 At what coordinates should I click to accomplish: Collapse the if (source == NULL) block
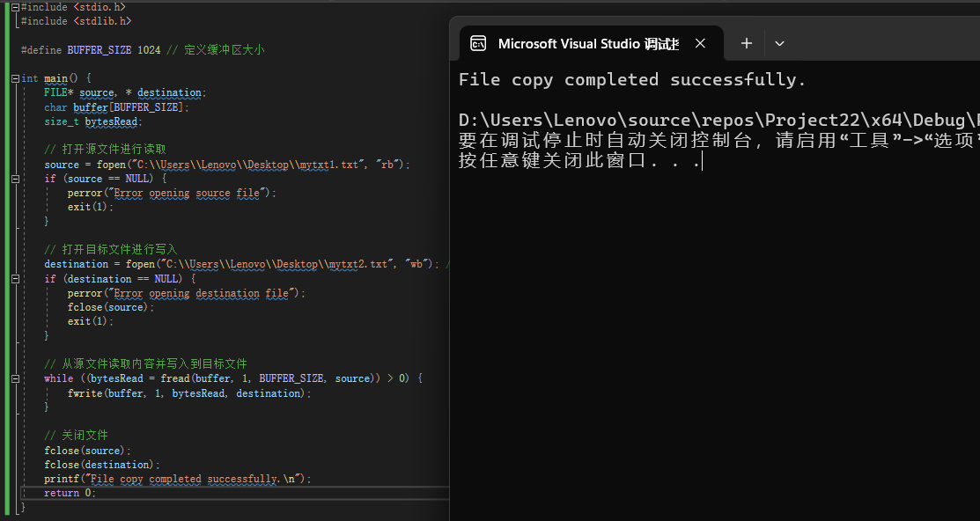pyautogui.click(x=16, y=179)
